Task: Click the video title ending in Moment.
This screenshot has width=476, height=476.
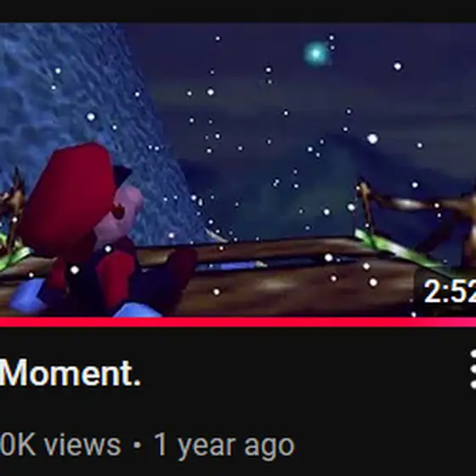Action: pos(71,373)
